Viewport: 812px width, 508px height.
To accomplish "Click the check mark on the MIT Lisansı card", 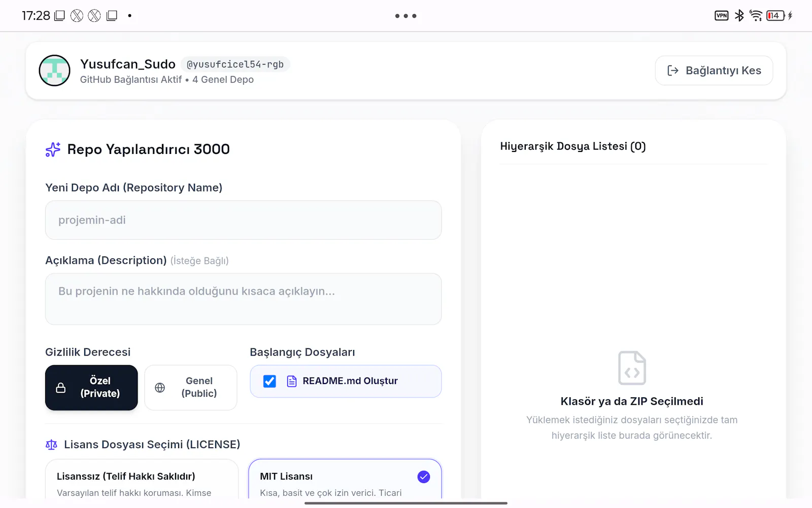I will tap(424, 477).
